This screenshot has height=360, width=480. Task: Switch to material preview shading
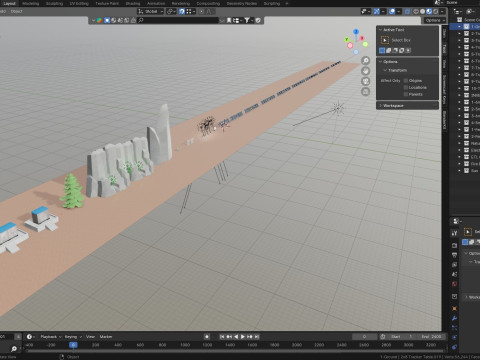[429, 11]
